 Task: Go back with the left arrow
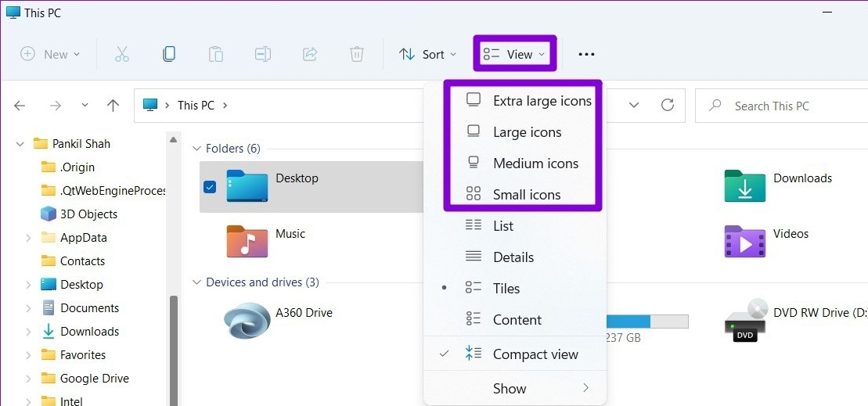click(20, 106)
